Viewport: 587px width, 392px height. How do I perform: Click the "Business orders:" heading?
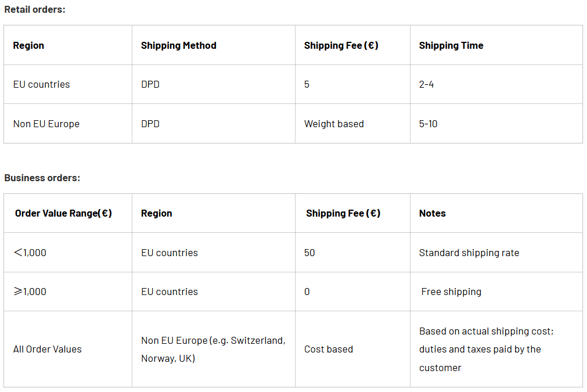tap(42, 178)
